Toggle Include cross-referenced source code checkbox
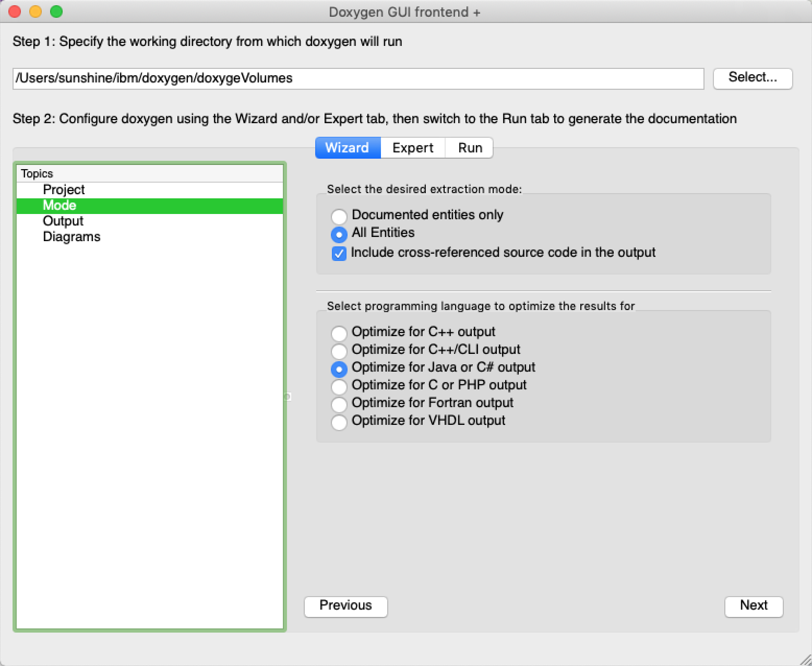The image size is (812, 666). pyautogui.click(x=339, y=254)
